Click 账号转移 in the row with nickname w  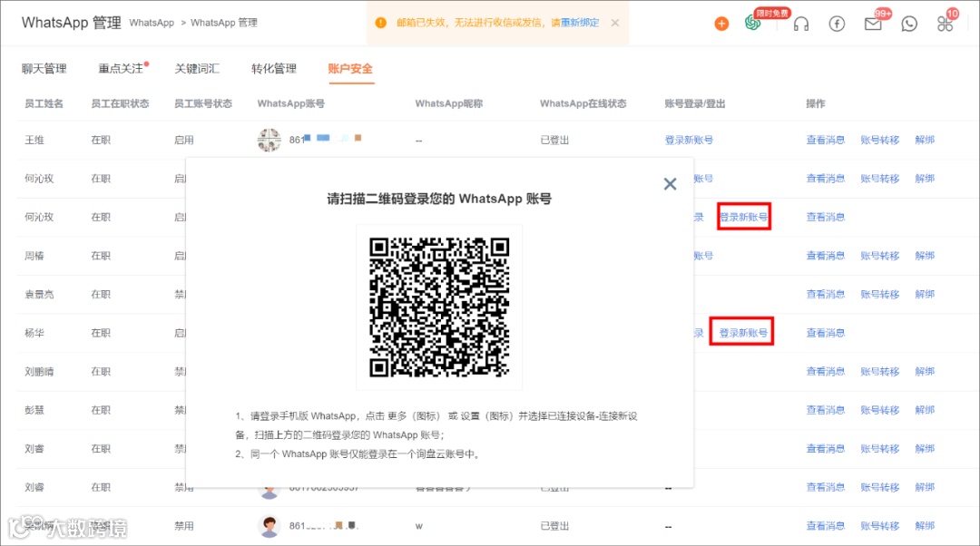point(880,526)
